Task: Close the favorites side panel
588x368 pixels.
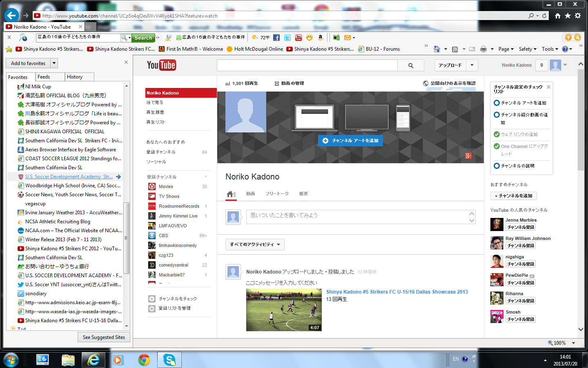Action: (x=126, y=62)
